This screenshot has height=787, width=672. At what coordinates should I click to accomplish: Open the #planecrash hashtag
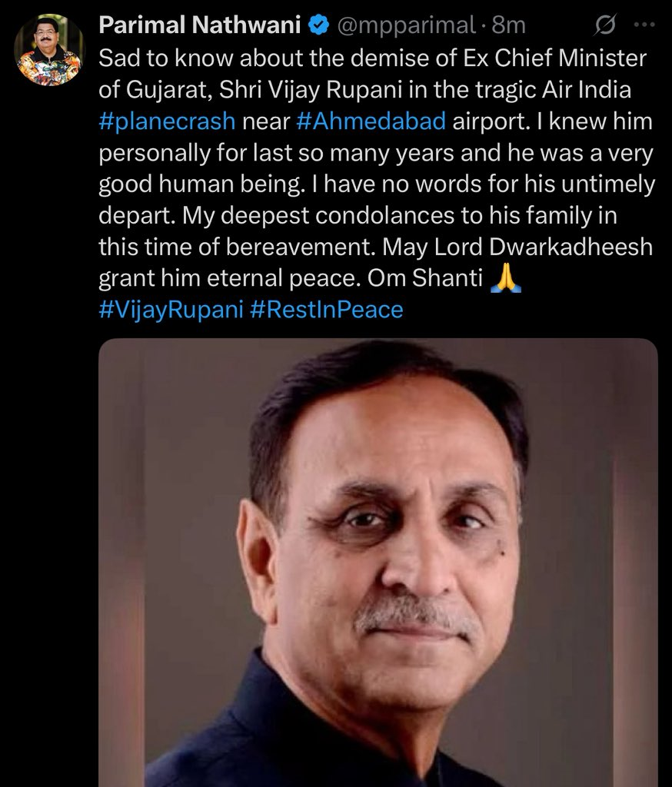tap(167, 123)
